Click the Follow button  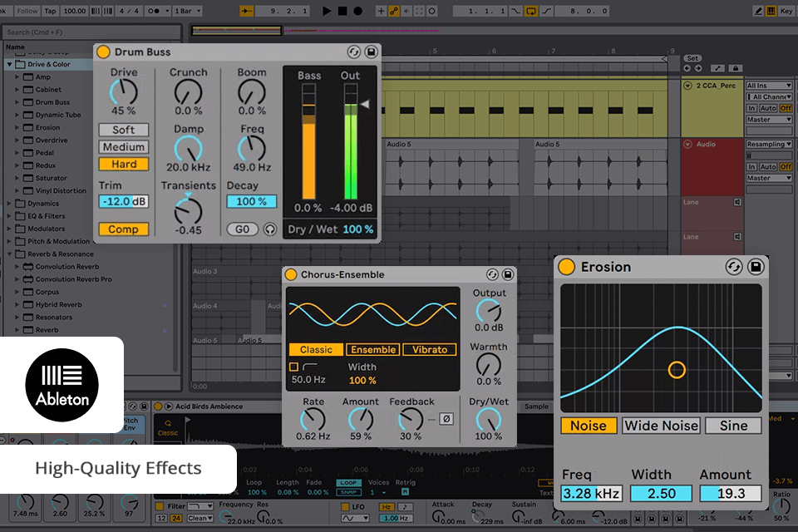(x=27, y=11)
